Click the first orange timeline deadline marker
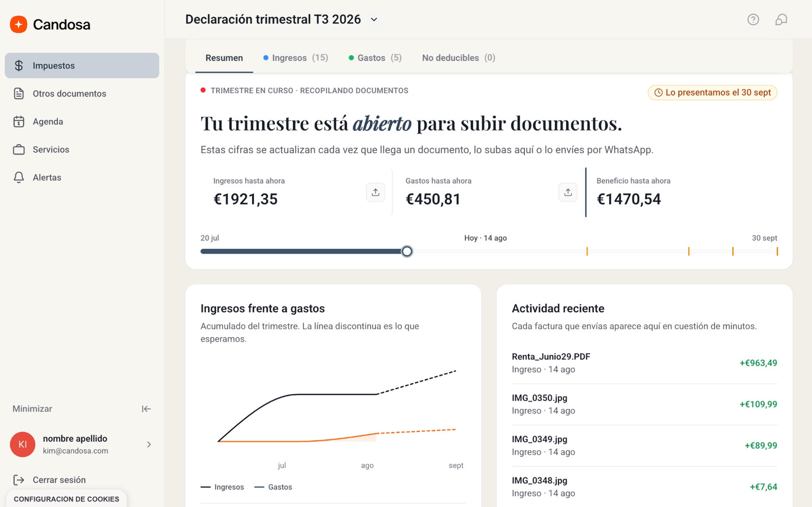This screenshot has height=507, width=812. [587, 251]
